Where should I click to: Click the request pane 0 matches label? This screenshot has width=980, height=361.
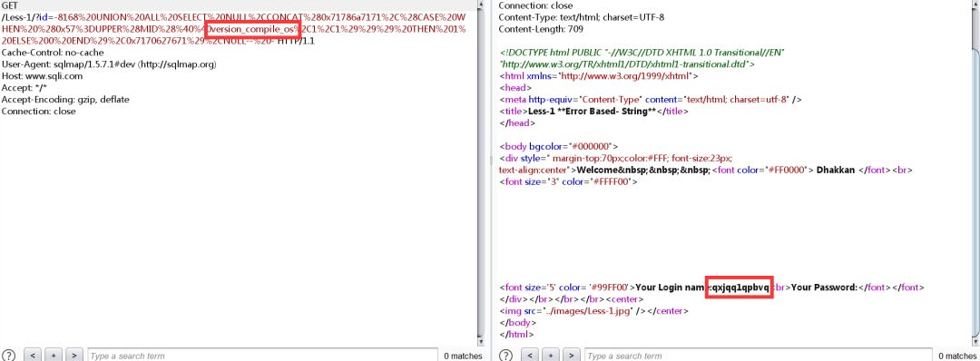pyautogui.click(x=463, y=356)
